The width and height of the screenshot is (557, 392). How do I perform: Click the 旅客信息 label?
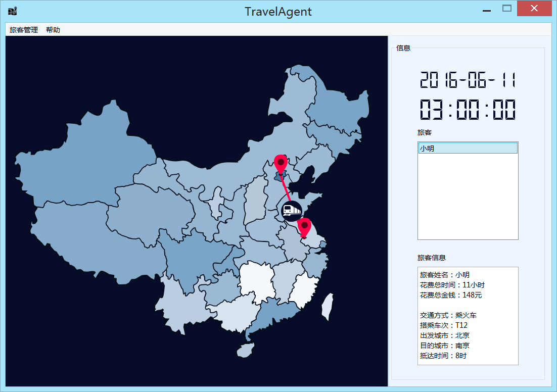click(431, 258)
